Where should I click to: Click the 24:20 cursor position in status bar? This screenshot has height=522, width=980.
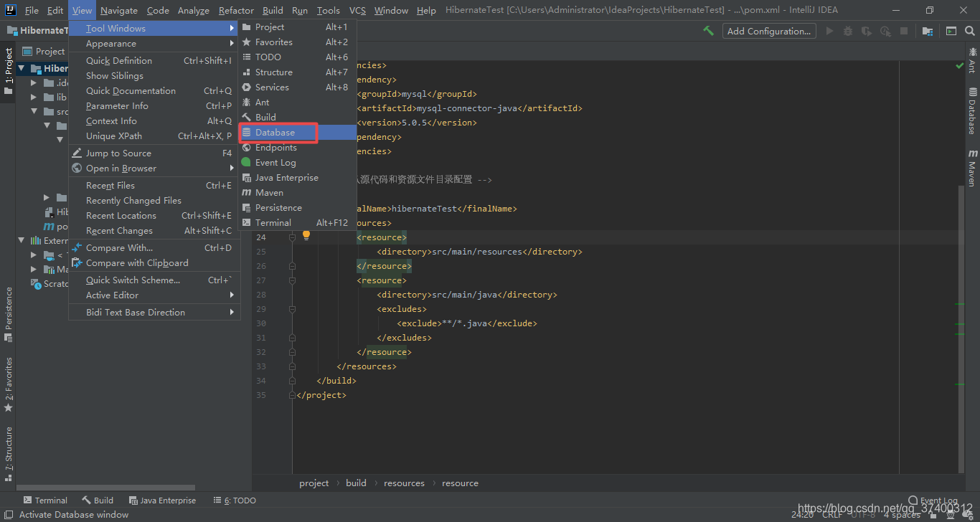tap(802, 515)
